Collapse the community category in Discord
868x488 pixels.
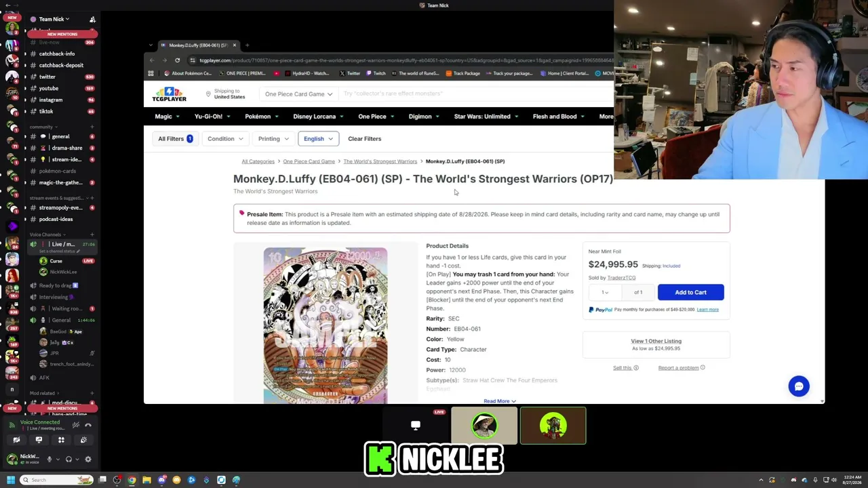pos(42,127)
